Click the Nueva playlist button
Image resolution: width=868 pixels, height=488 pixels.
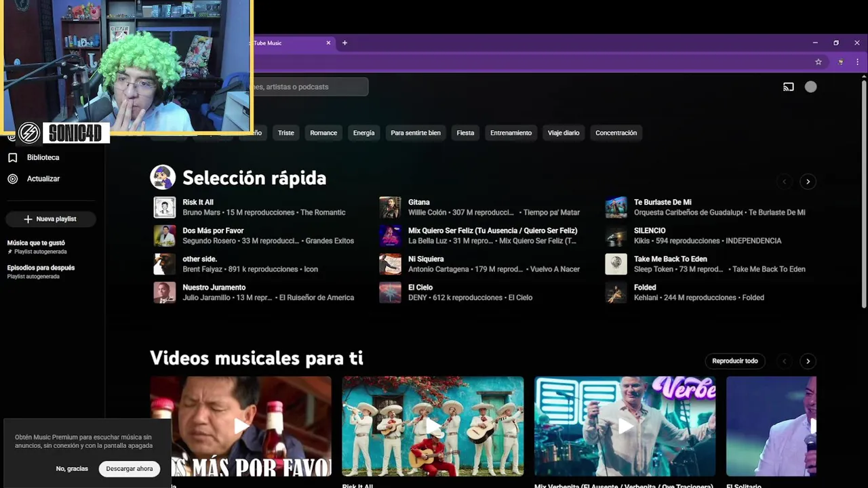tap(51, 219)
